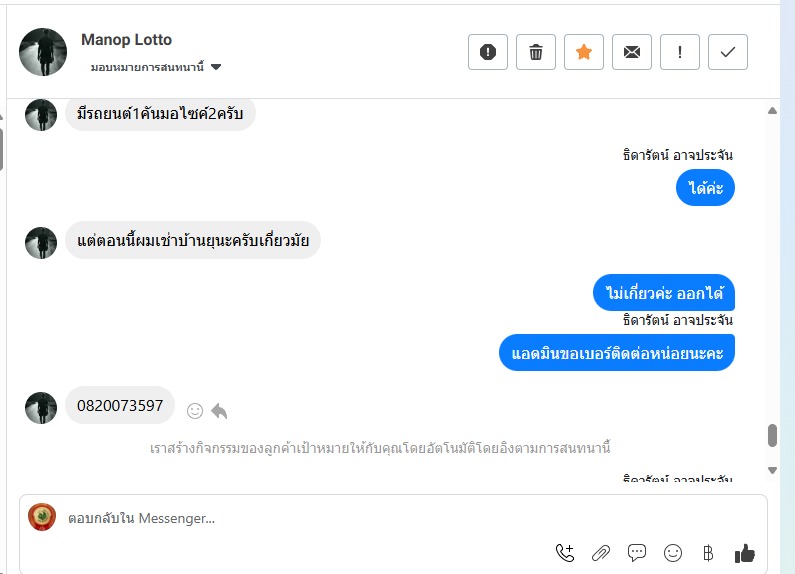The height and width of the screenshot is (574, 795).
Task: Toggle the orange follow-up star
Action: (584, 52)
